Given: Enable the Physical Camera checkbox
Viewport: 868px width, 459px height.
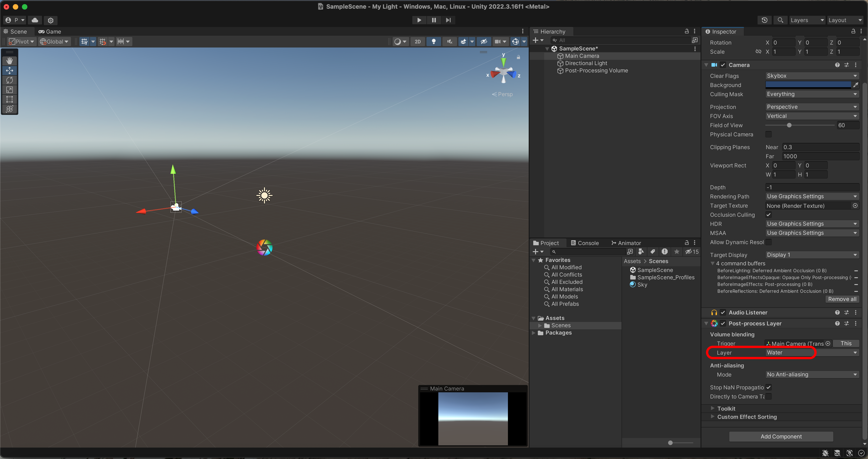Looking at the screenshot, I should point(768,134).
